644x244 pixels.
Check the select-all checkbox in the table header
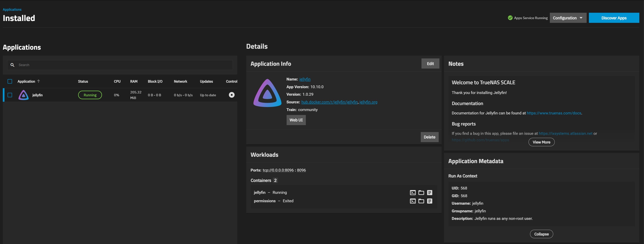pyautogui.click(x=10, y=81)
